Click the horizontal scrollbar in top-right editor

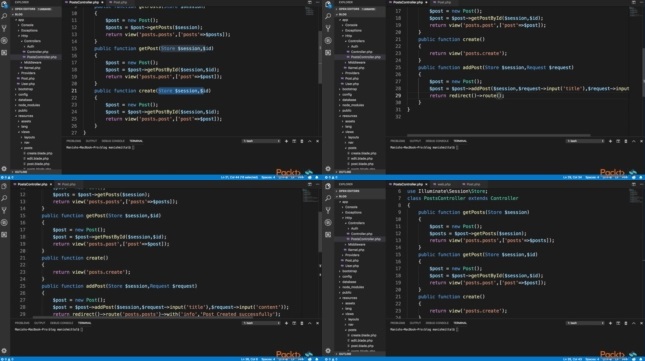(x=499, y=135)
